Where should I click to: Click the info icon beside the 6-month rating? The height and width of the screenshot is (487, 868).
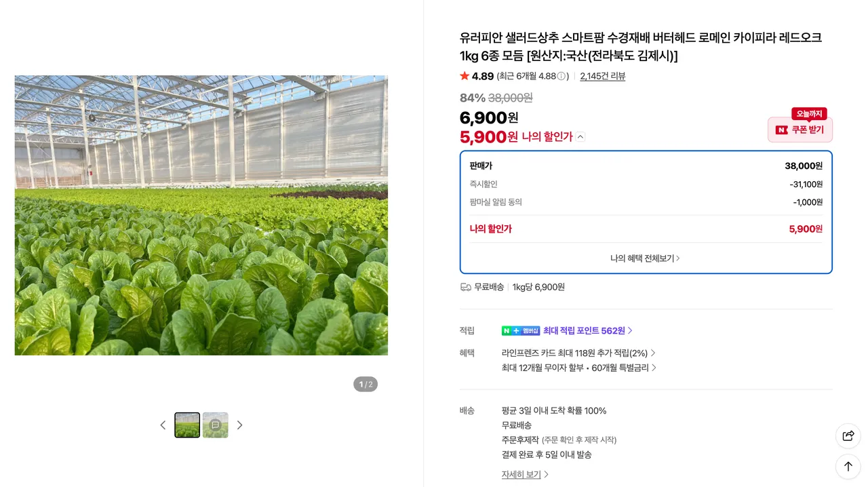(561, 77)
